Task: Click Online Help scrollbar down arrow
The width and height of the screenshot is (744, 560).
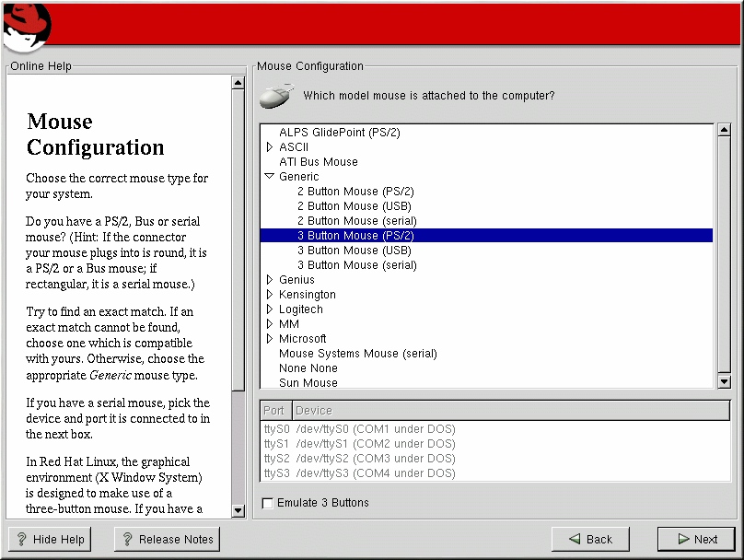Action: (238, 510)
